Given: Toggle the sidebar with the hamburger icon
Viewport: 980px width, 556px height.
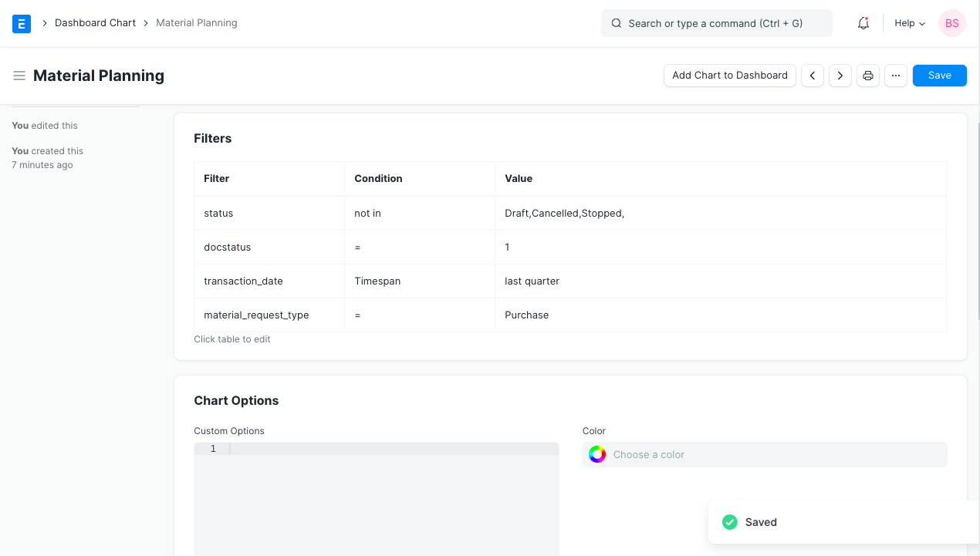Looking at the screenshot, I should coord(19,75).
